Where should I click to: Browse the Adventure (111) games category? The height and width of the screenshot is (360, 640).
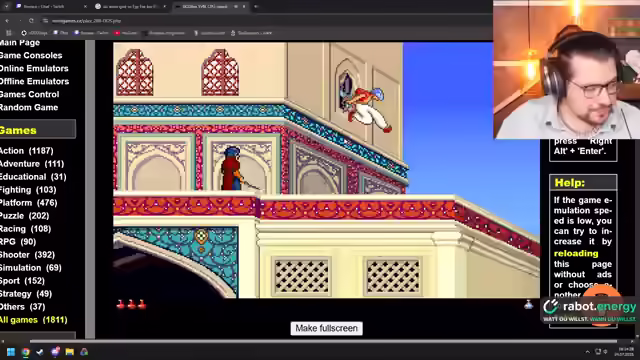click(x=32, y=164)
